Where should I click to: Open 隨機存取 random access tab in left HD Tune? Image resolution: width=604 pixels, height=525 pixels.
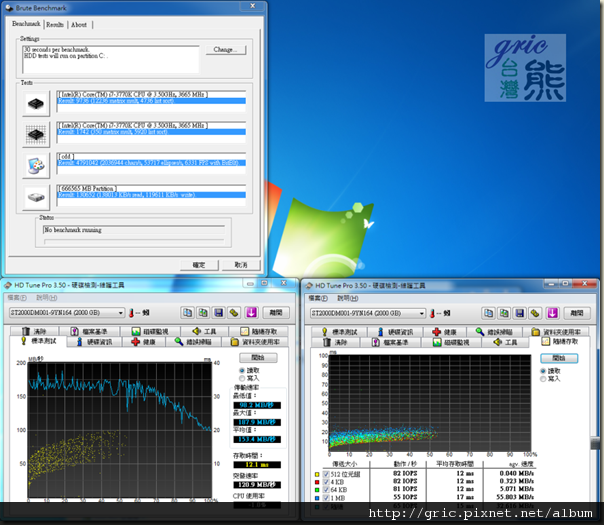pos(258,331)
